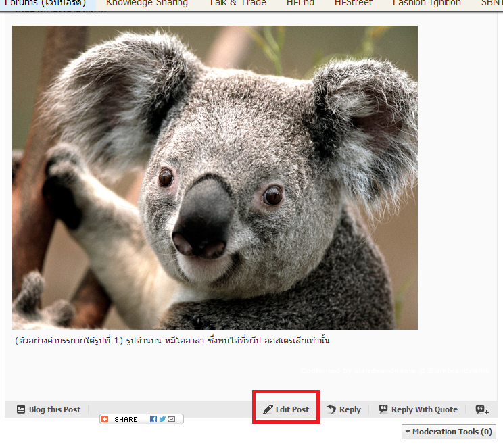Click the Edit Post pencil icon

(268, 409)
